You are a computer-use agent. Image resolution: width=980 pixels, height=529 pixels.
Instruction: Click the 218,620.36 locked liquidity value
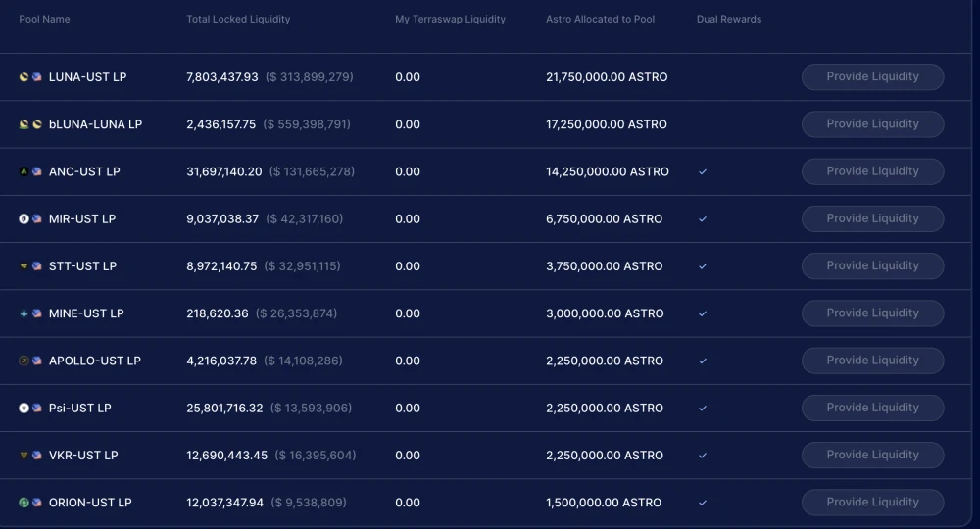tap(218, 313)
